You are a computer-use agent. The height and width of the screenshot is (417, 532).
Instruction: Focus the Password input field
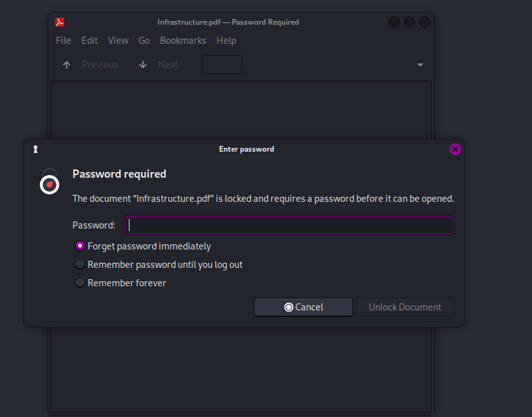[x=289, y=225]
